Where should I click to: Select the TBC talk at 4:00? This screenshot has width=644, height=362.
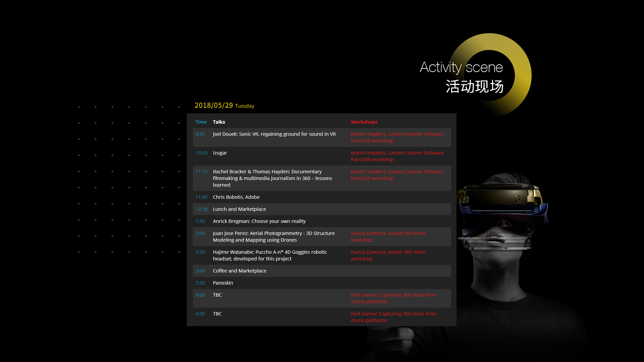click(x=217, y=295)
